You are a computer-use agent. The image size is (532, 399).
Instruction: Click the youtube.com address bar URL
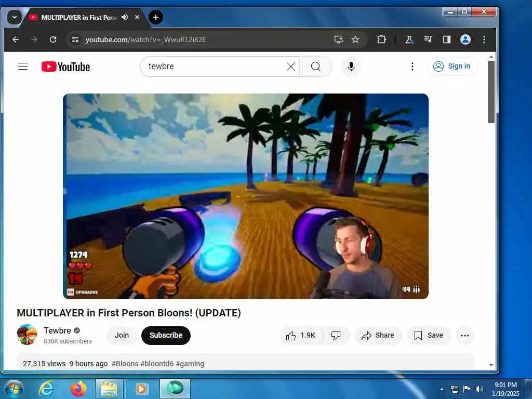pyautogui.click(x=145, y=39)
